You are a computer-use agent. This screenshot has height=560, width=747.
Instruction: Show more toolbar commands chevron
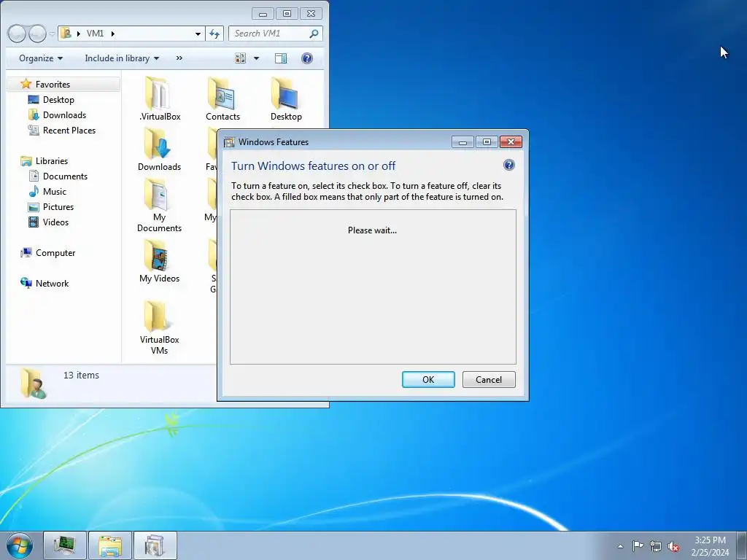click(179, 58)
